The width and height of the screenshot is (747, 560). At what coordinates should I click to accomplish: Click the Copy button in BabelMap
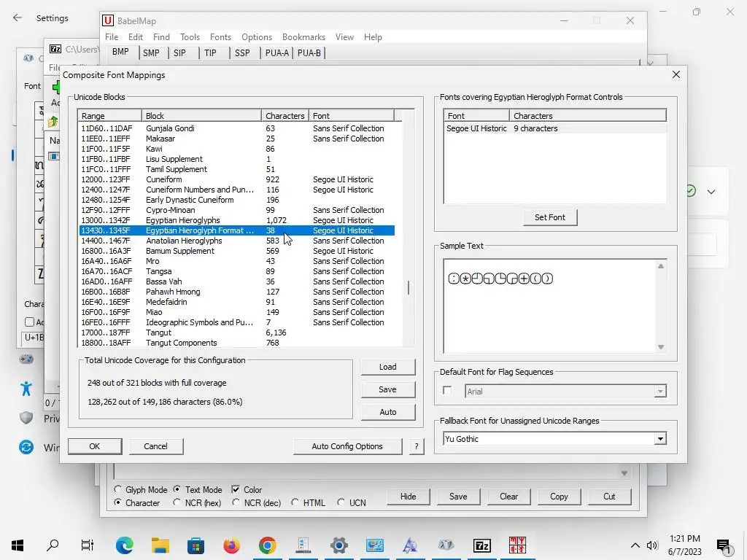click(x=559, y=496)
